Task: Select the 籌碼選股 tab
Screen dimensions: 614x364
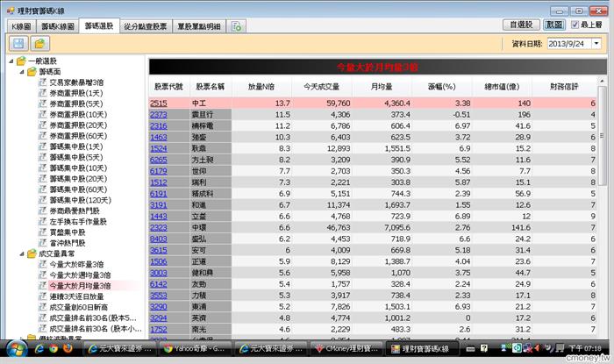Action: click(99, 25)
